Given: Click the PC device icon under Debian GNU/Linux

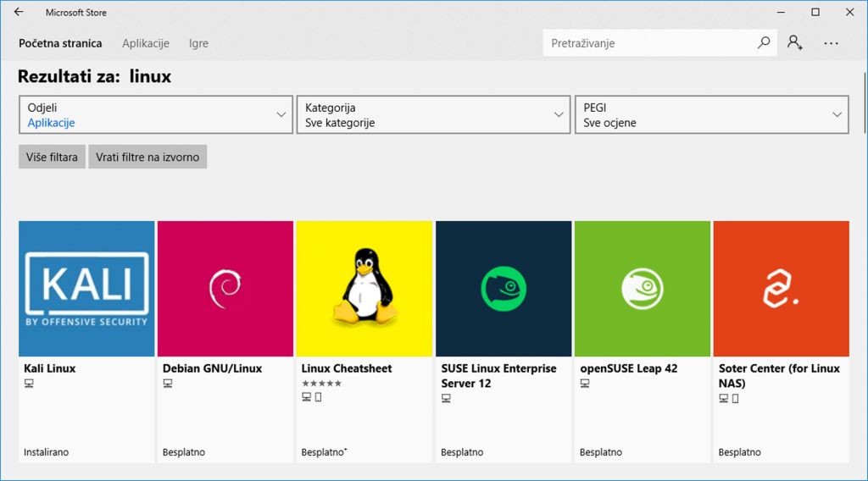Looking at the screenshot, I should click(x=168, y=383).
